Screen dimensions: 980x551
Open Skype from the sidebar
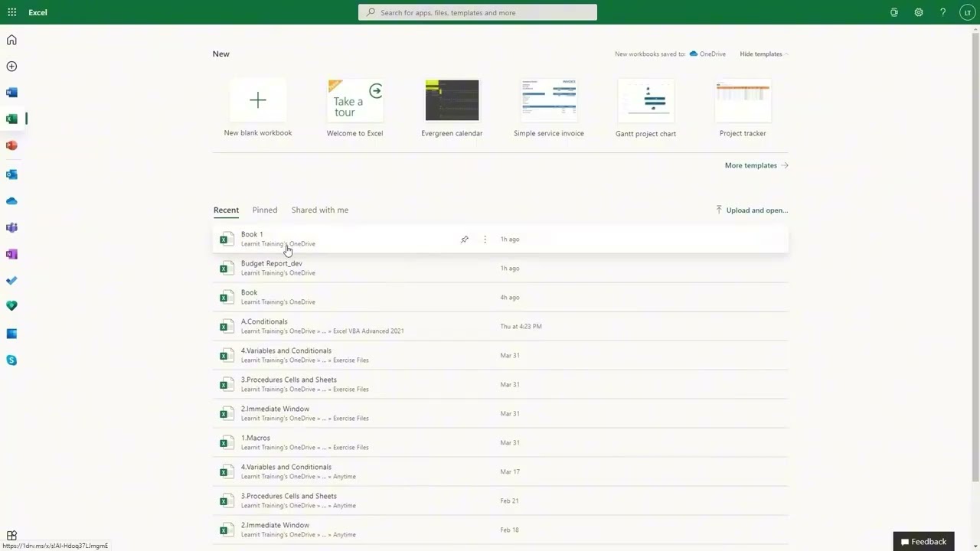point(11,360)
